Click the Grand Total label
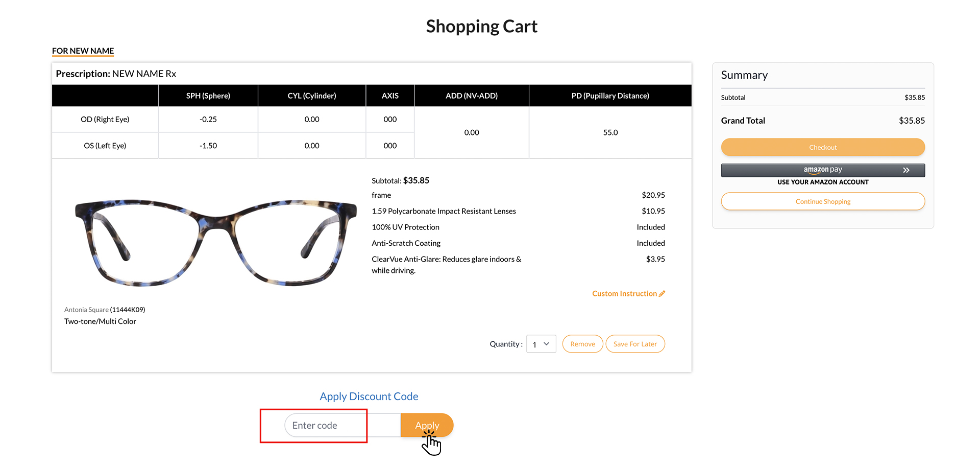 tap(743, 121)
